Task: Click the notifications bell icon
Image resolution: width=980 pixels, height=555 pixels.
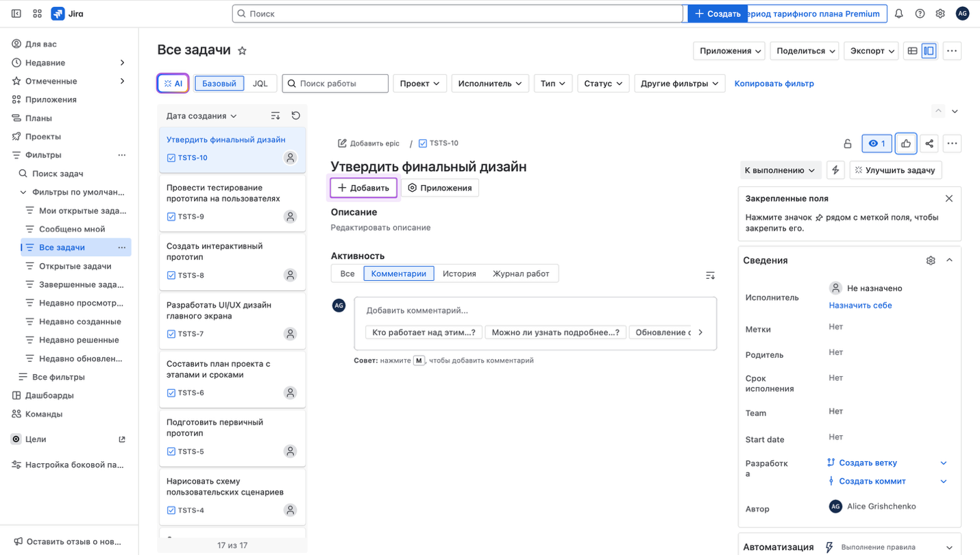Action: (x=898, y=14)
